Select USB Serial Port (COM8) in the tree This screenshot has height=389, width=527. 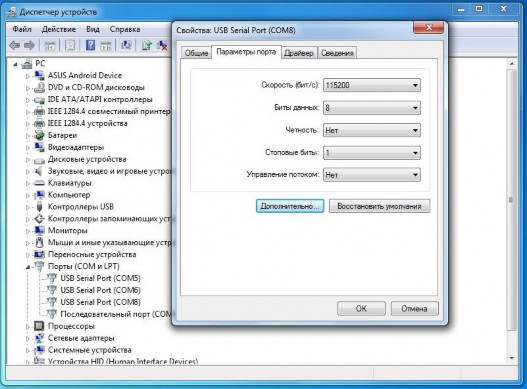(x=100, y=302)
